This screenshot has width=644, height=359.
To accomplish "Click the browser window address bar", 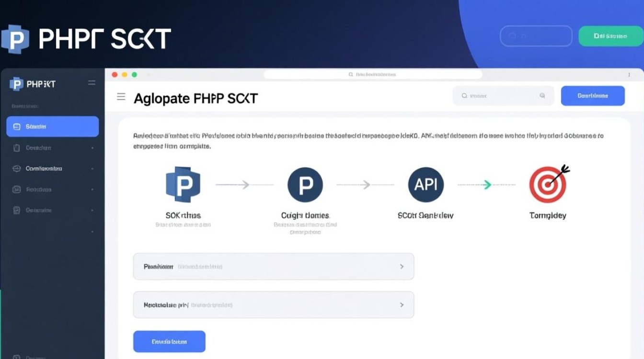I will pyautogui.click(x=373, y=75).
